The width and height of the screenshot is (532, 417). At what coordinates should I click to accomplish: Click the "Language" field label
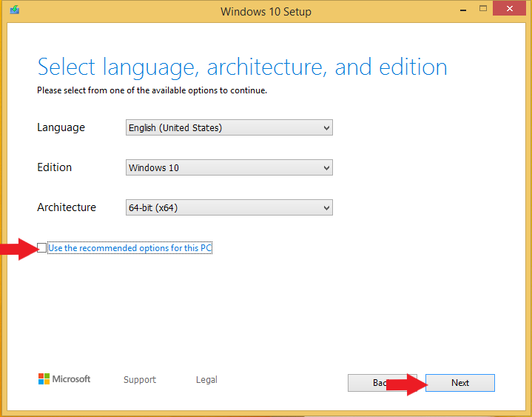[61, 128]
